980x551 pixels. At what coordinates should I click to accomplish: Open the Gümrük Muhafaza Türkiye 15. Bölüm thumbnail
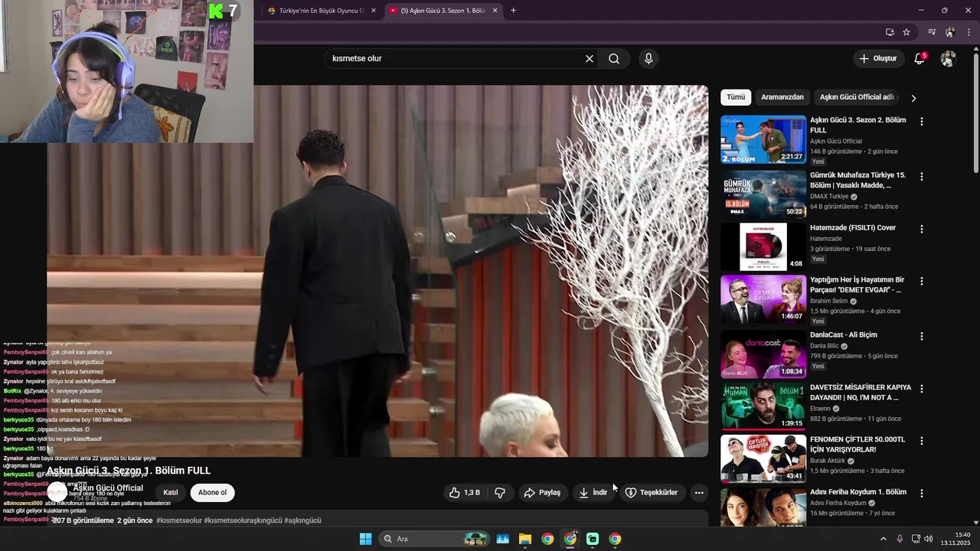click(763, 194)
